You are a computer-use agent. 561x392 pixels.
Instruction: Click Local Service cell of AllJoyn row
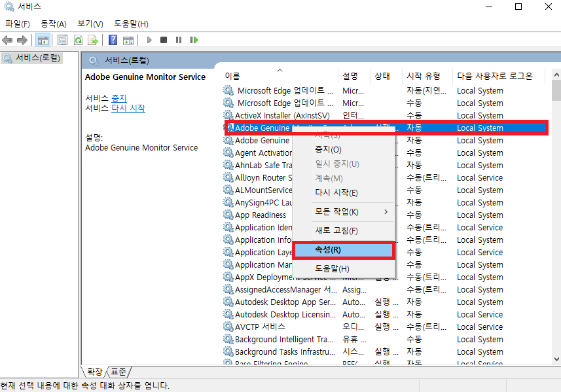tap(480, 178)
